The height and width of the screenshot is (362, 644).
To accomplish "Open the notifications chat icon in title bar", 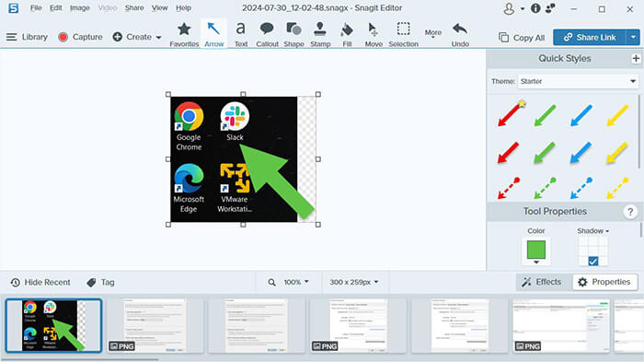I will [x=550, y=8].
